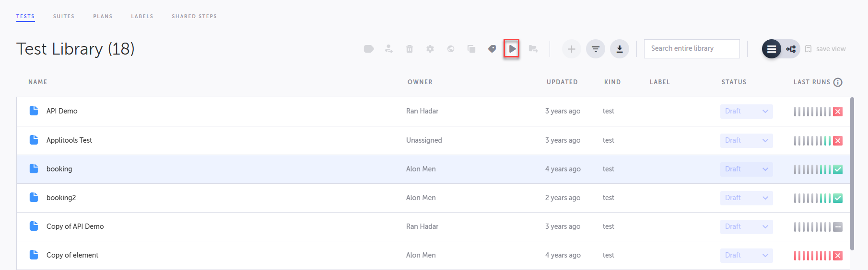Expand Draft status for Copy of element

pyautogui.click(x=746, y=255)
